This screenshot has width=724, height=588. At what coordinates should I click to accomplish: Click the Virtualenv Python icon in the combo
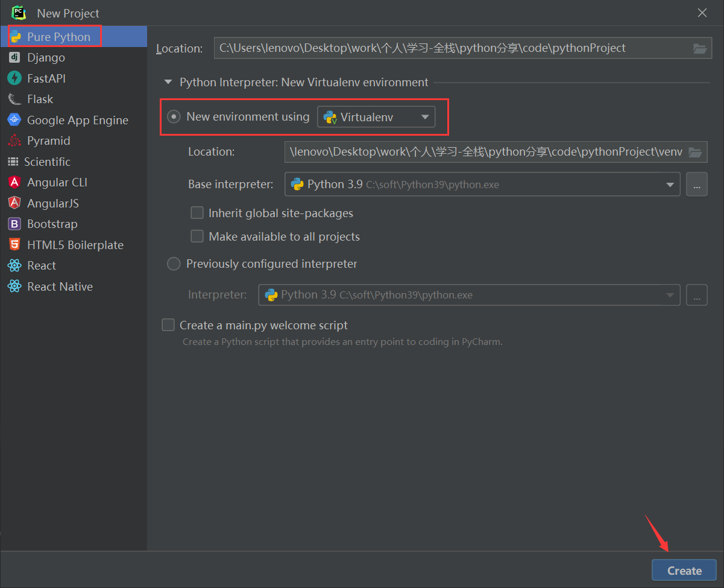click(x=330, y=117)
